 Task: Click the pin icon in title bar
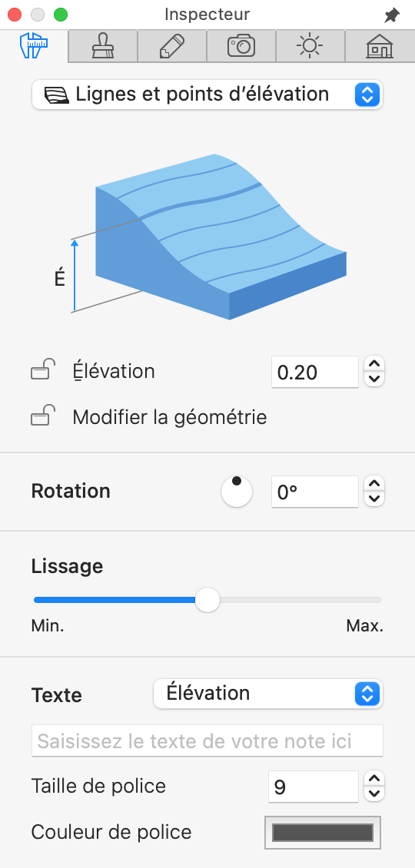coord(392,15)
